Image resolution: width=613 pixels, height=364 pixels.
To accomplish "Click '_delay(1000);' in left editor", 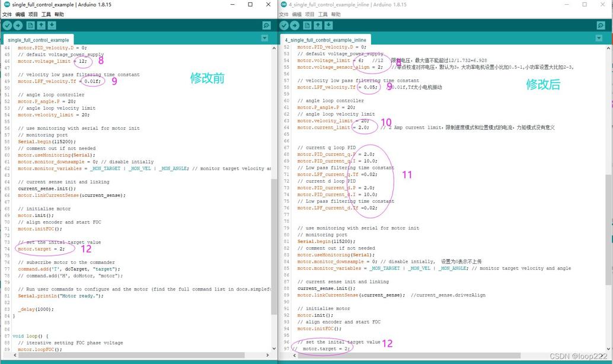I will tap(36, 309).
